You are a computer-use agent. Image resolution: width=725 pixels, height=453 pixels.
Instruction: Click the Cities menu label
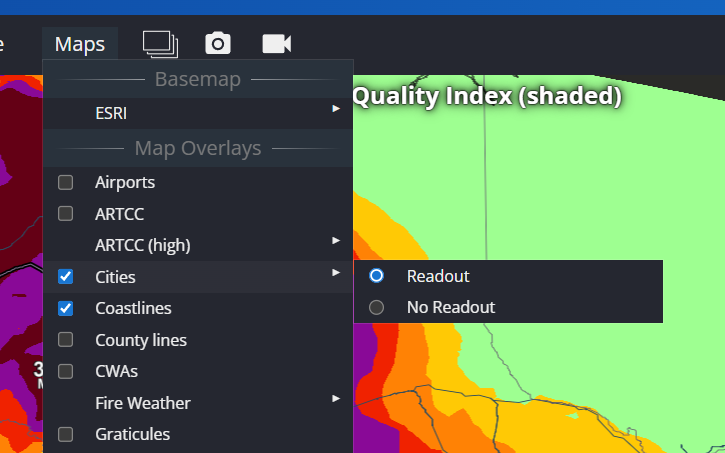[115, 277]
